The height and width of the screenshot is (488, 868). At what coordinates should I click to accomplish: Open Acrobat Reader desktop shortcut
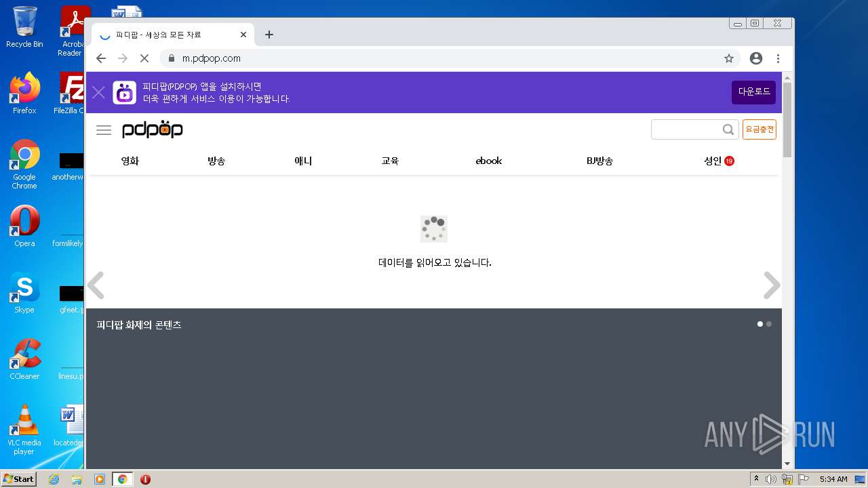[73, 31]
